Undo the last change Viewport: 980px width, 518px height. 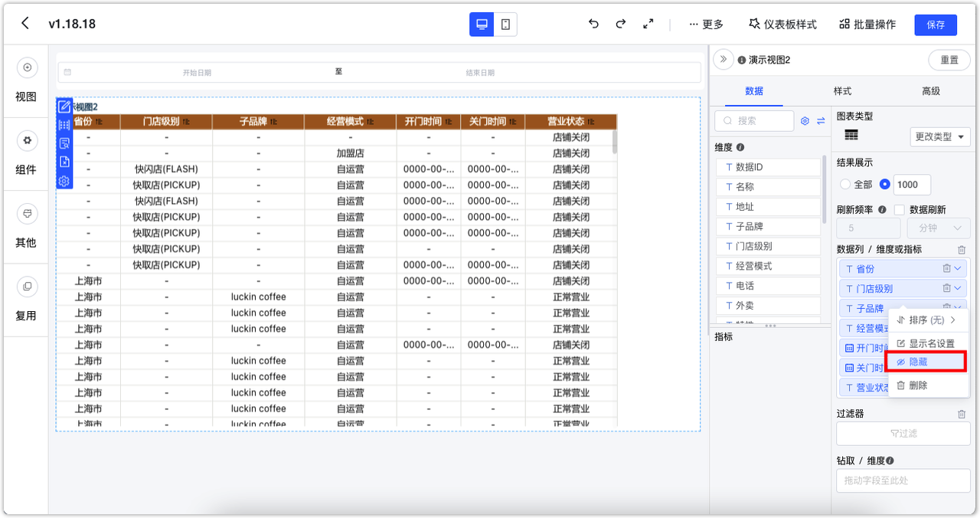[x=593, y=24]
